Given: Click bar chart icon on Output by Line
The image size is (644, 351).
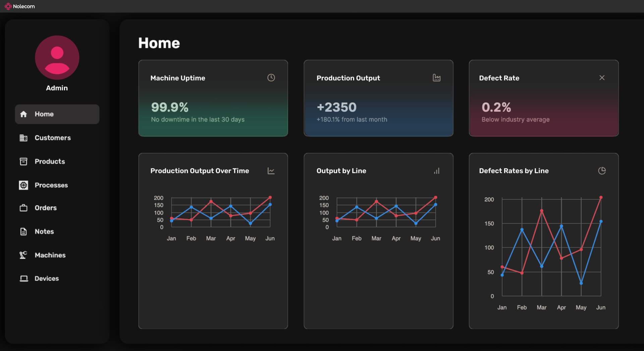Looking at the screenshot, I should pyautogui.click(x=436, y=171).
